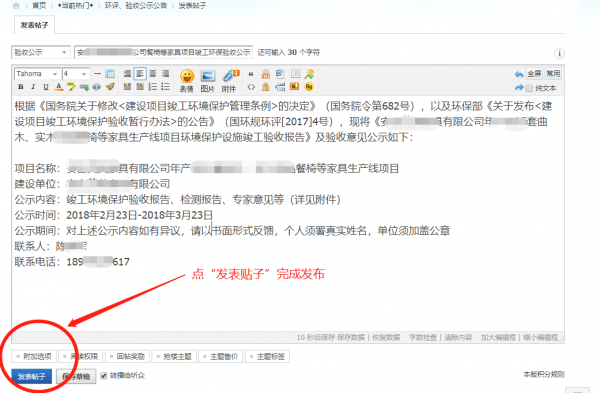Open the 验收公示 category dropdown
600x393 pixels.
[41, 52]
